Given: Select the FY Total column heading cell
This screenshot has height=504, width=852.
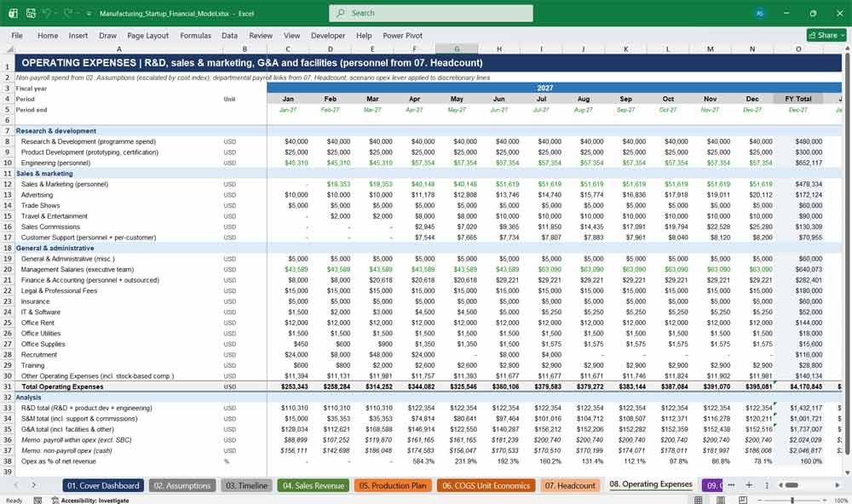Looking at the screenshot, I should (x=798, y=99).
